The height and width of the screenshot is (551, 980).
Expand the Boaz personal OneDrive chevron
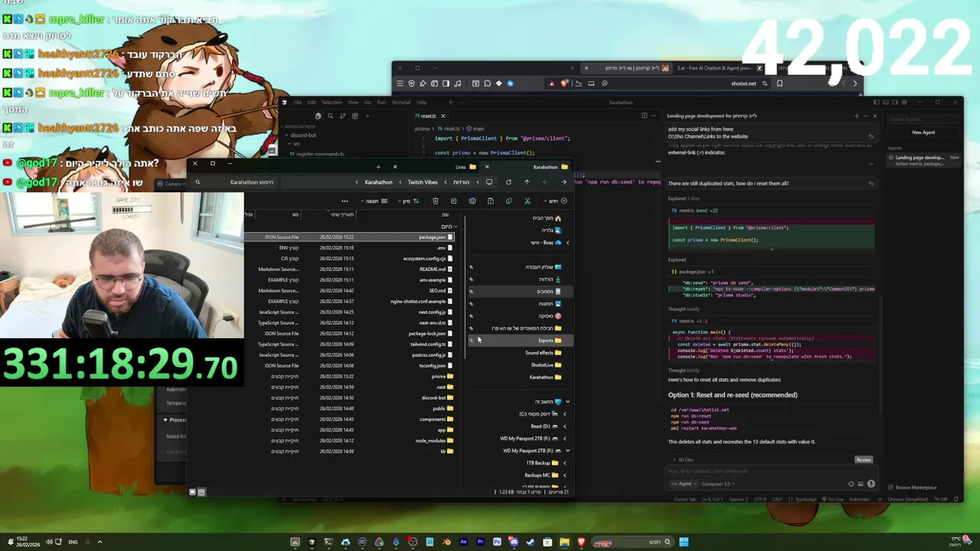(x=567, y=243)
